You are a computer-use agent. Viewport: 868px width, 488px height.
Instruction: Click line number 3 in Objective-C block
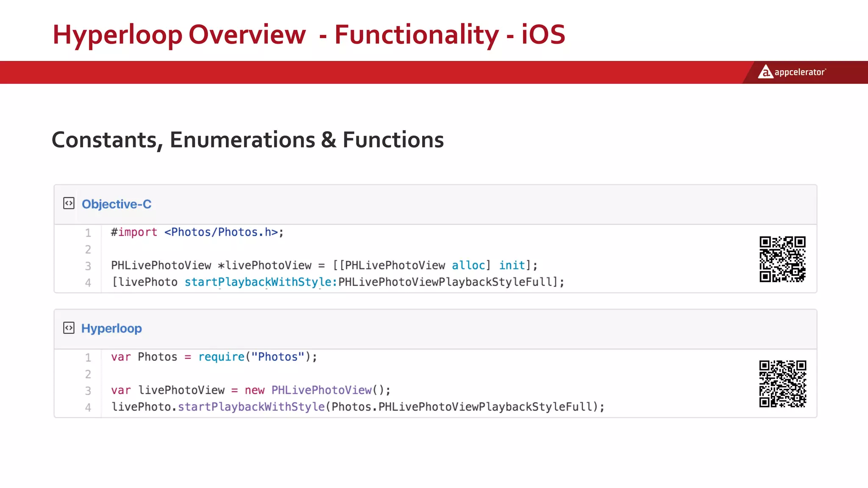[88, 266]
